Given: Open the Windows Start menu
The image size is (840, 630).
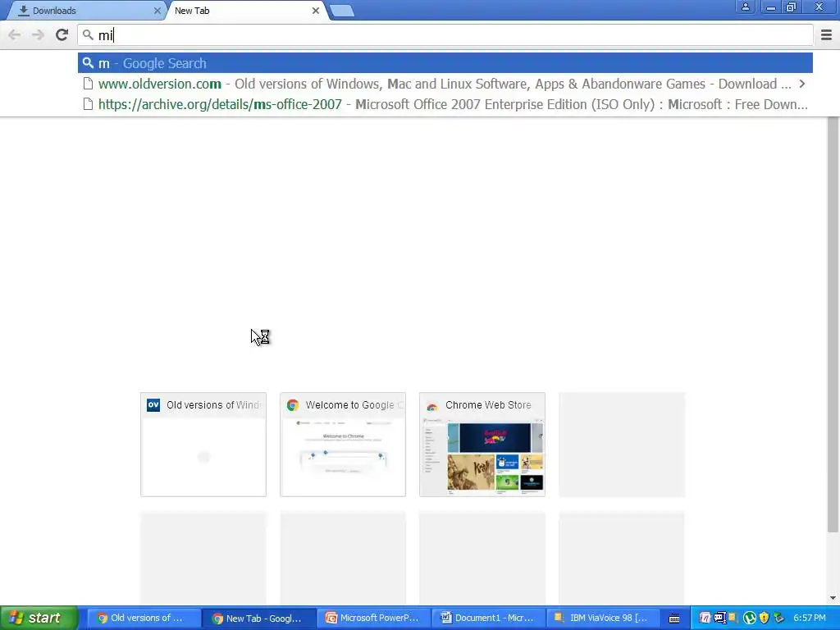Looking at the screenshot, I should [39, 618].
